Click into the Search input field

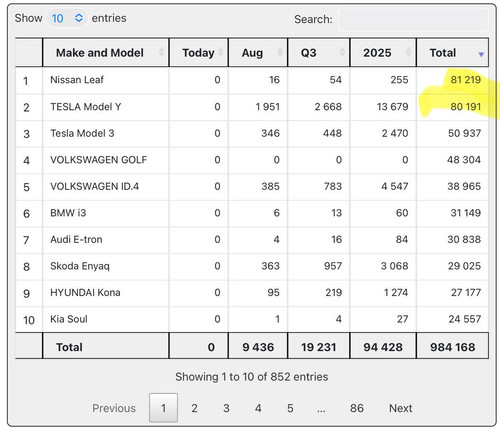pyautogui.click(x=413, y=19)
